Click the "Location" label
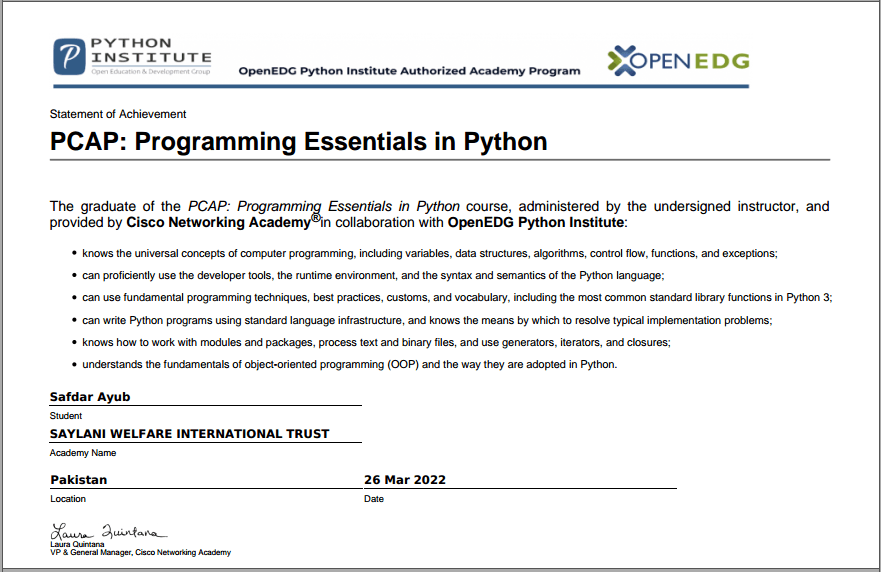This screenshot has width=881, height=572. [68, 499]
